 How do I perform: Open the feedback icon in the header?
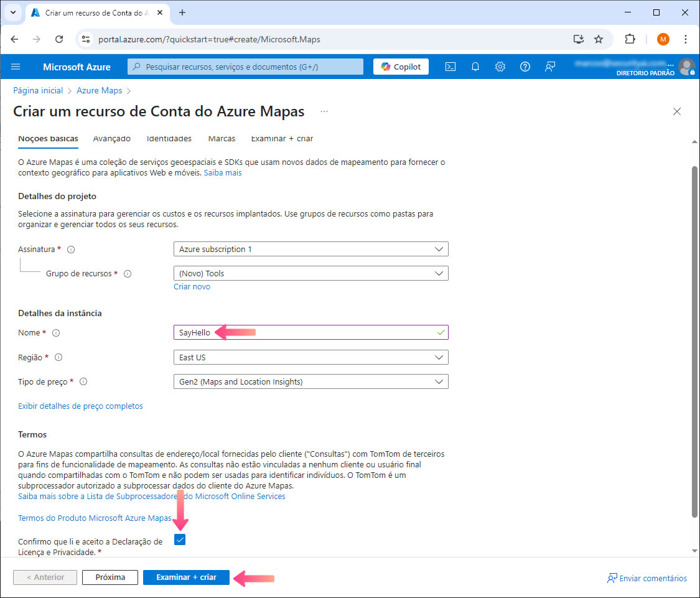coord(550,67)
